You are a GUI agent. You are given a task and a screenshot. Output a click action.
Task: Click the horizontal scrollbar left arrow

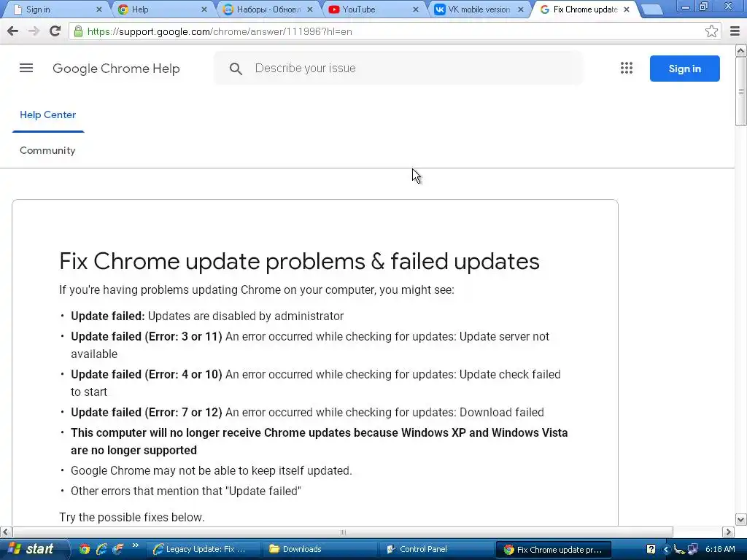tap(6, 532)
